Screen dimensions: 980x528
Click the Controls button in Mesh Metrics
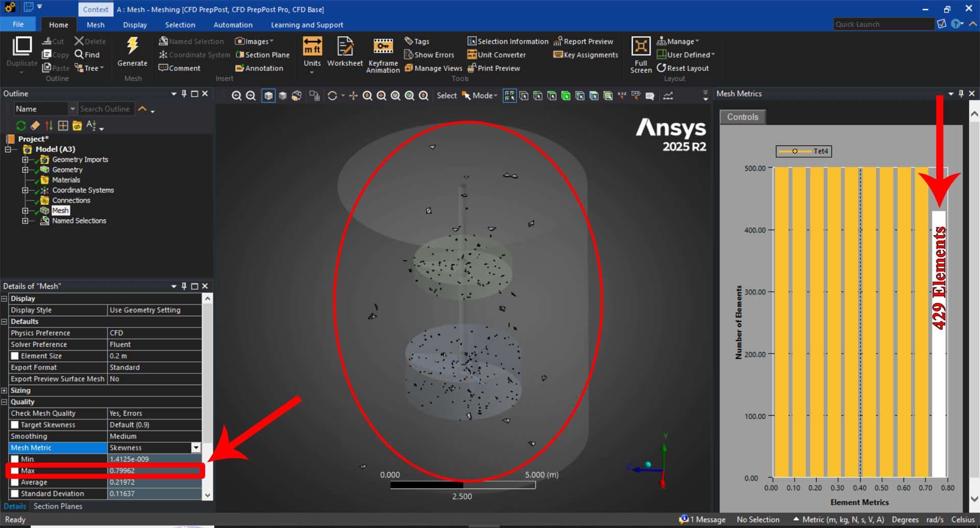click(x=742, y=117)
